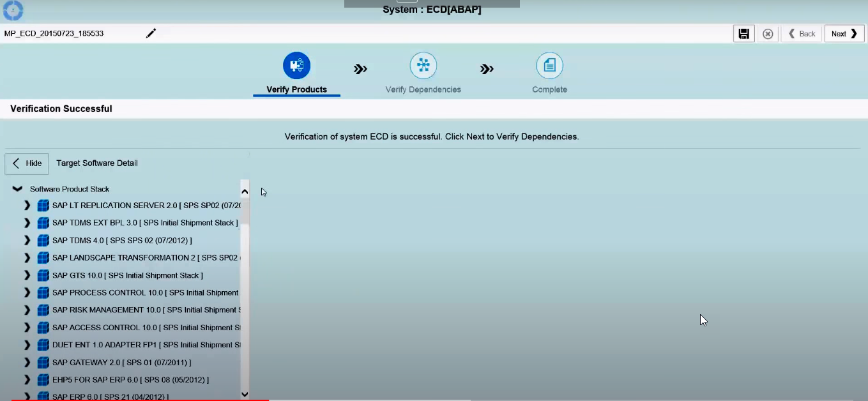Click the SAP RISK MANAGEMENT cube icon
Image resolution: width=868 pixels, height=401 pixels.
coord(43,310)
